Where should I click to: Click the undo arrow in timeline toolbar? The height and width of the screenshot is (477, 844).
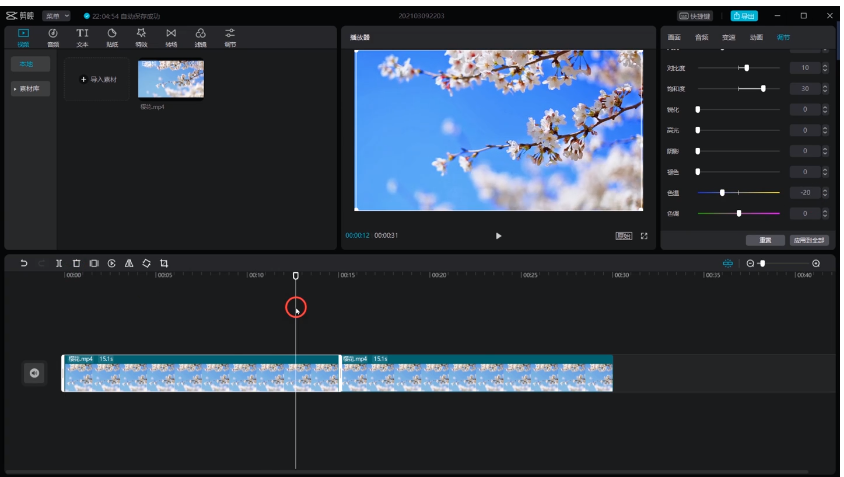[x=24, y=263]
